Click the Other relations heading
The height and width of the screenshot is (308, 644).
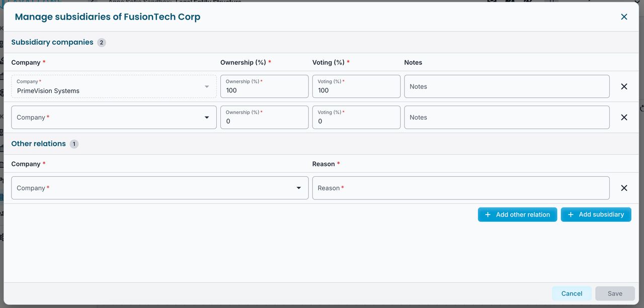point(39,144)
